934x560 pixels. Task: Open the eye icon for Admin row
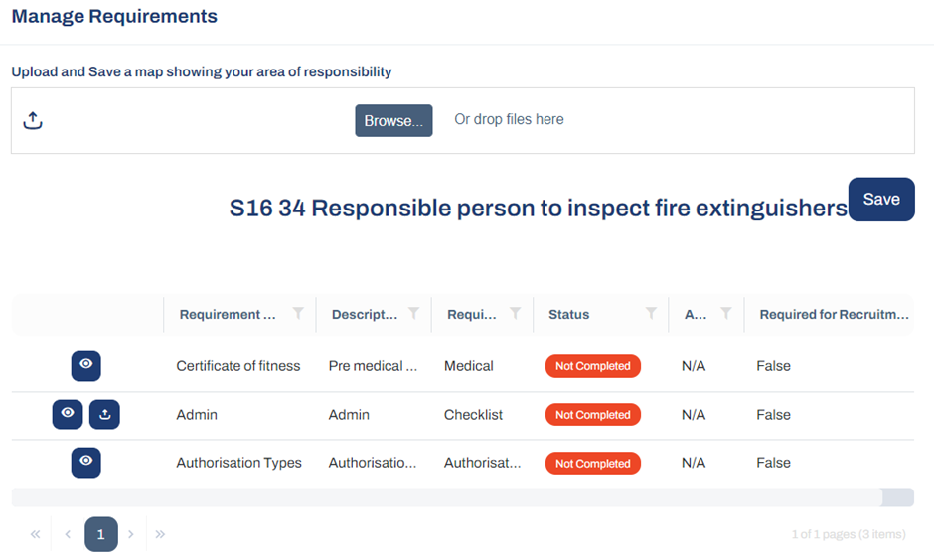68,414
